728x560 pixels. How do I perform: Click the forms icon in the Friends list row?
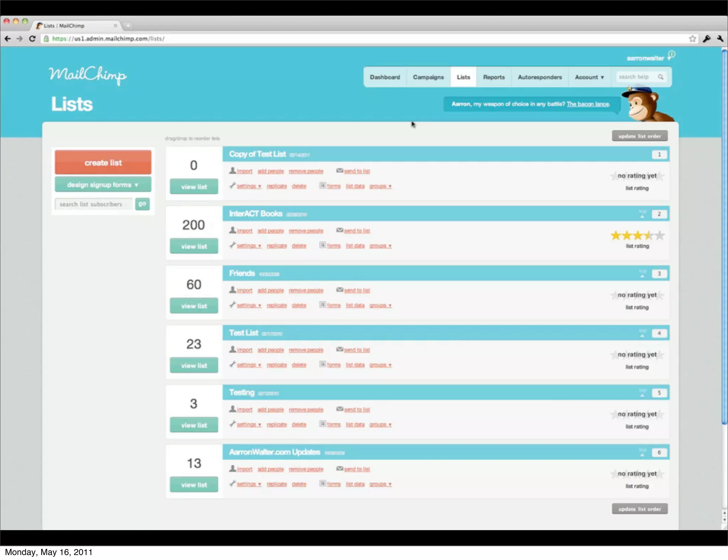322,305
